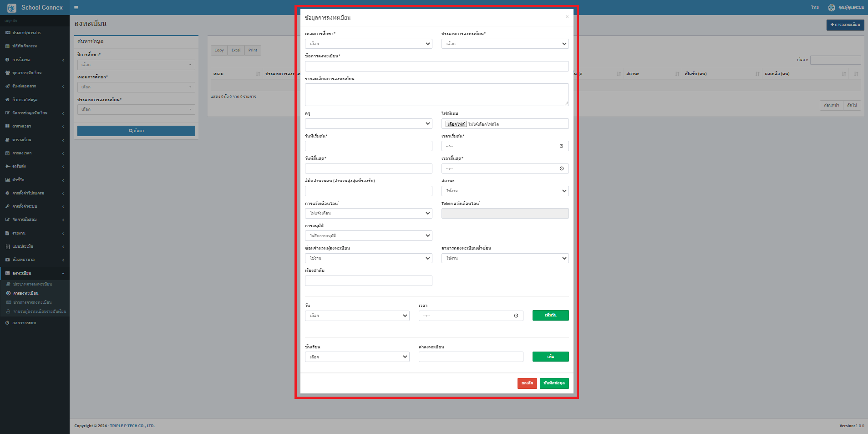Click ออกจากระบบ power icon

point(7,323)
